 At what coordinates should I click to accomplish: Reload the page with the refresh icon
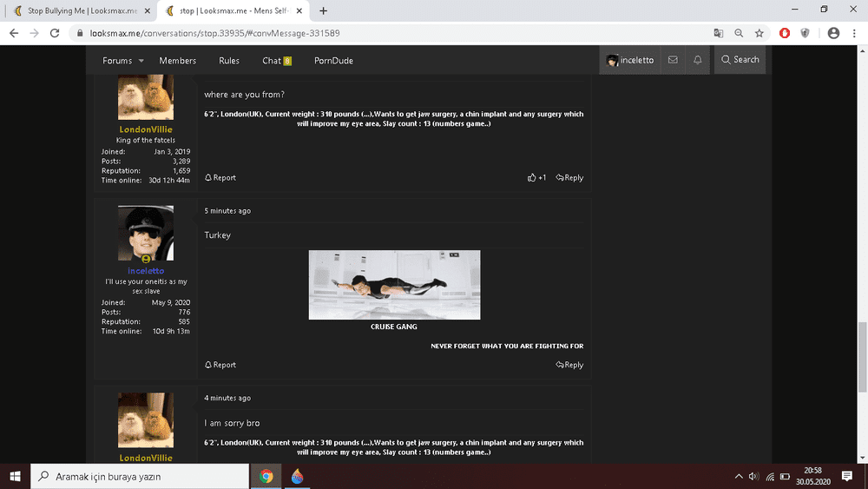click(x=54, y=33)
